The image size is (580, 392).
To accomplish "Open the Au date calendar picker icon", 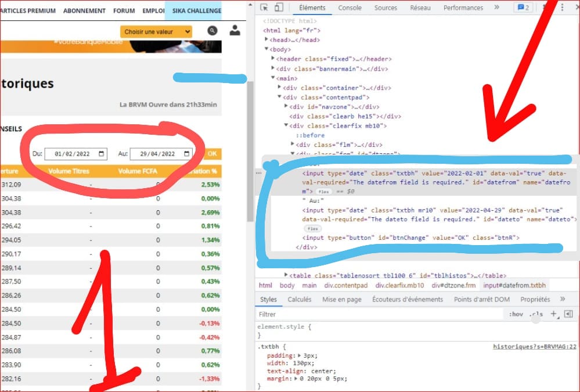I will [187, 154].
